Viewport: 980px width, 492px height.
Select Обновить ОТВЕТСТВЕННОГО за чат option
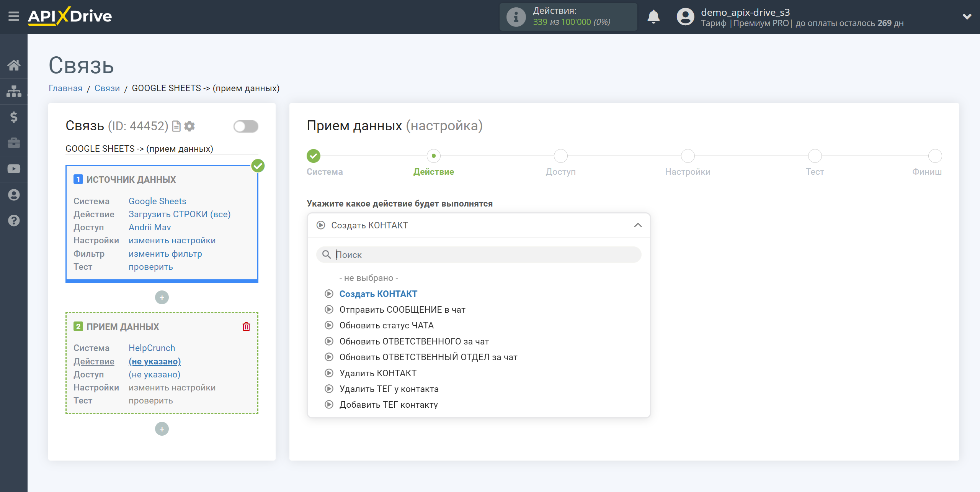pos(414,341)
